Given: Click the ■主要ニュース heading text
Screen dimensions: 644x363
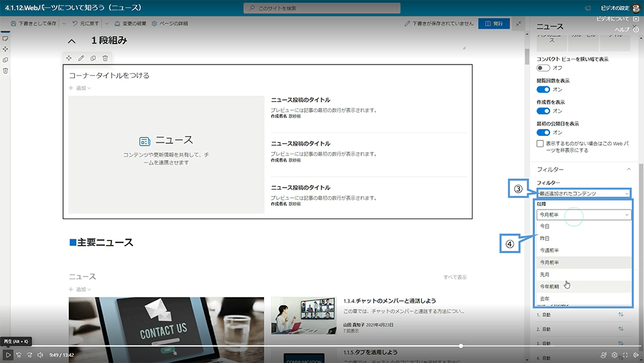Looking at the screenshot, I should click(102, 242).
